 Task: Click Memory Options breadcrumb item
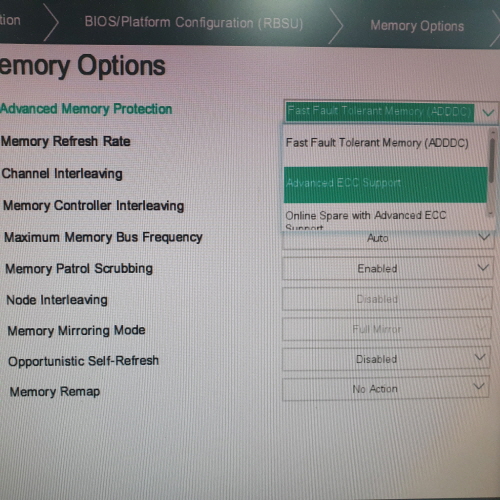(417, 26)
